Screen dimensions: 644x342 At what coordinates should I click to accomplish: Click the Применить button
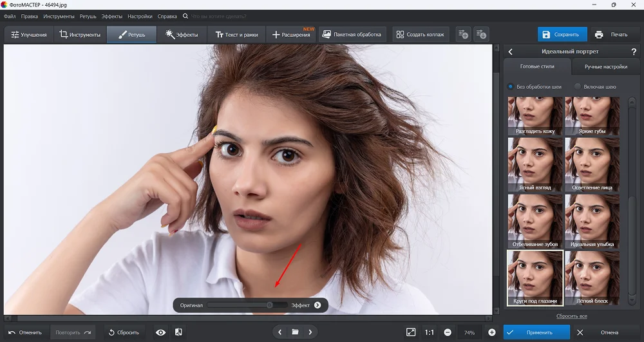[536, 332]
